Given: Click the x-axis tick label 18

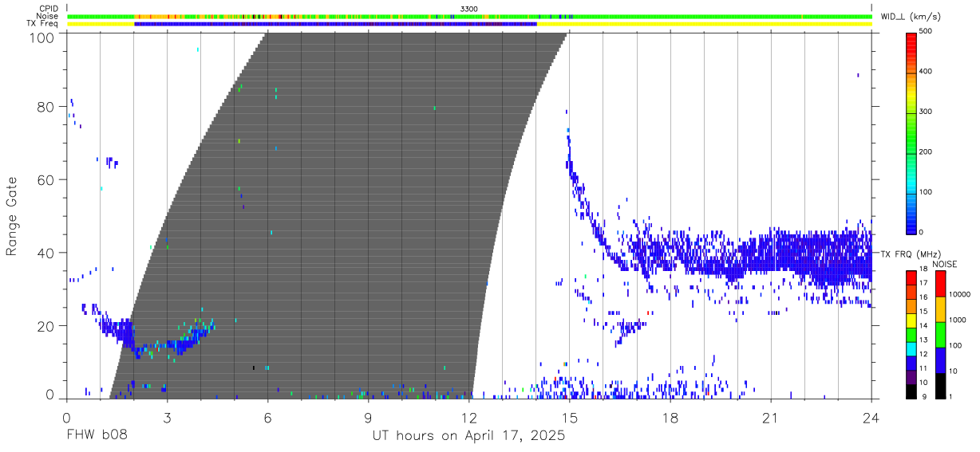Looking at the screenshot, I should (670, 417).
